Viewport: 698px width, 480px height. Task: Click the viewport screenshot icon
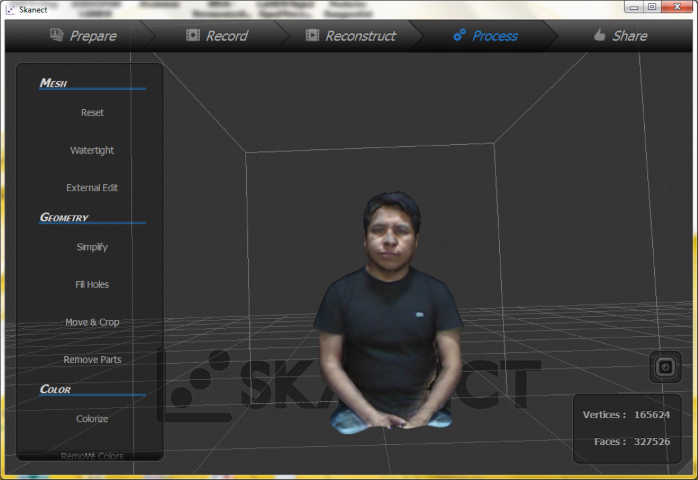coord(665,367)
